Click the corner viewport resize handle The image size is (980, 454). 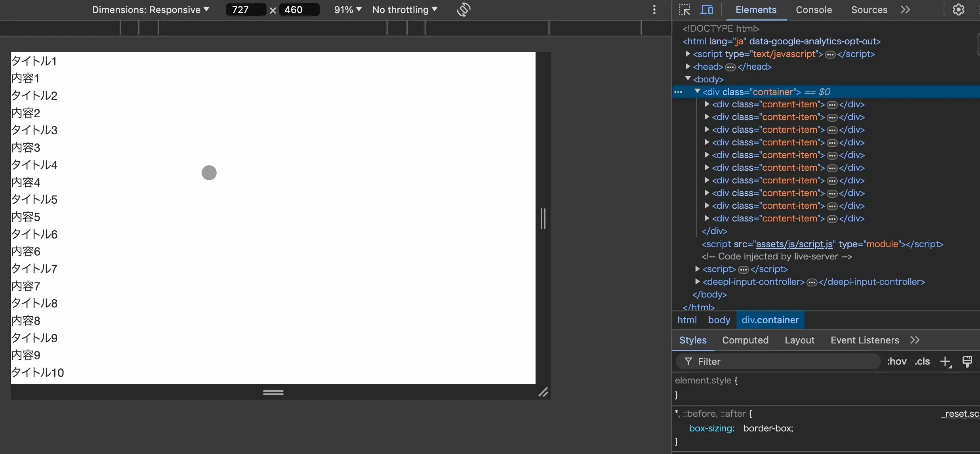pyautogui.click(x=543, y=392)
